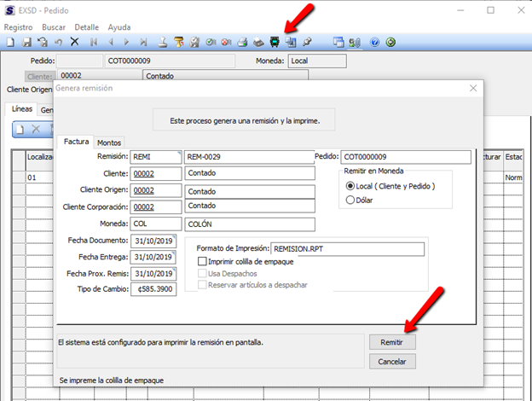
Task: Click the Cancelar button
Action: point(392,362)
